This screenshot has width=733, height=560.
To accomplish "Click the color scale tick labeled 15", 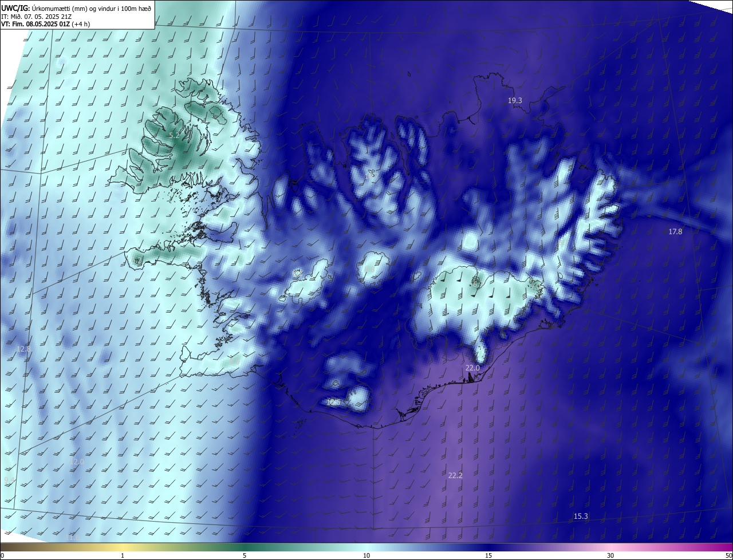I will point(488,555).
